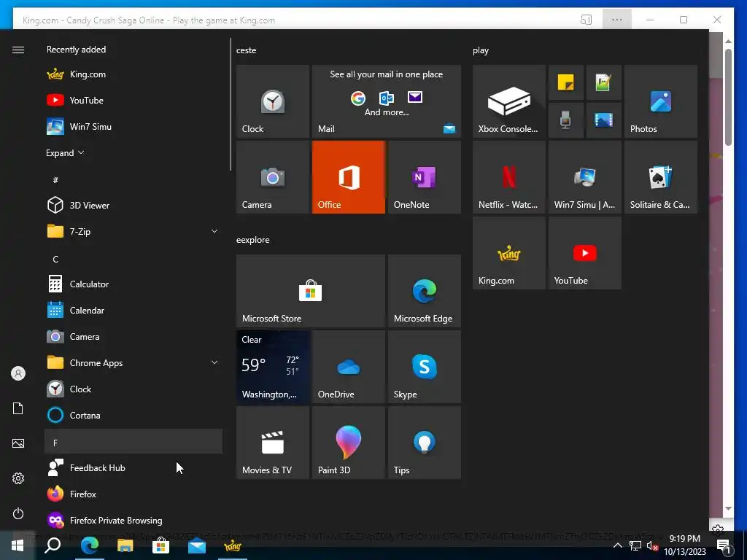The width and height of the screenshot is (747, 560).
Task: Launch 3D Viewer from the app list
Action: 133,205
